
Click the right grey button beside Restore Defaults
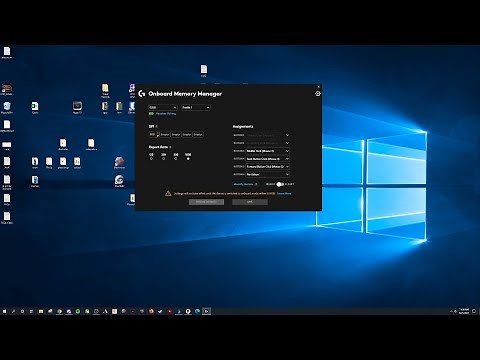coord(250,202)
